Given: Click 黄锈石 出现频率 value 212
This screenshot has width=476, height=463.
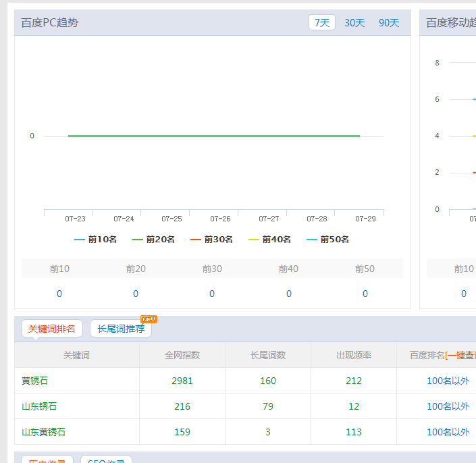Looking at the screenshot, I should point(354,381).
